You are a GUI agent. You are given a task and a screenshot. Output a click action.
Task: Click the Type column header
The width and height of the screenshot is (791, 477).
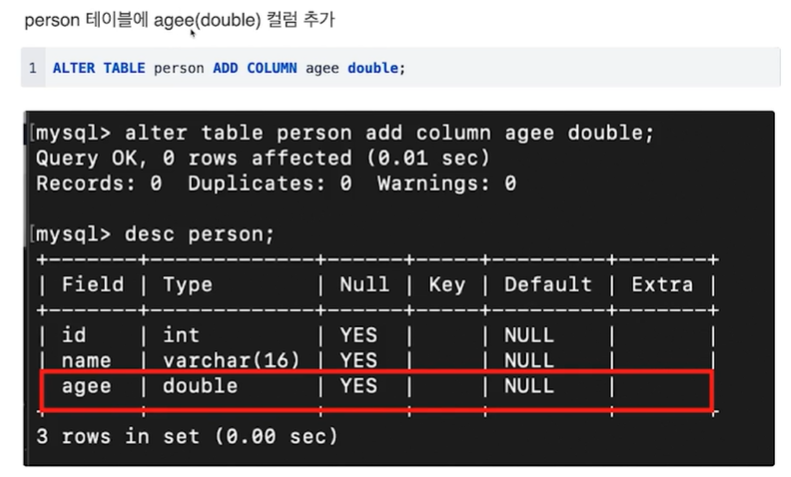tap(188, 285)
